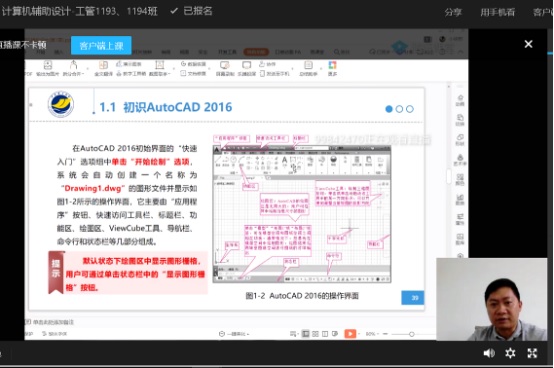
Task: Open the player settings gear icon
Action: coord(510,353)
